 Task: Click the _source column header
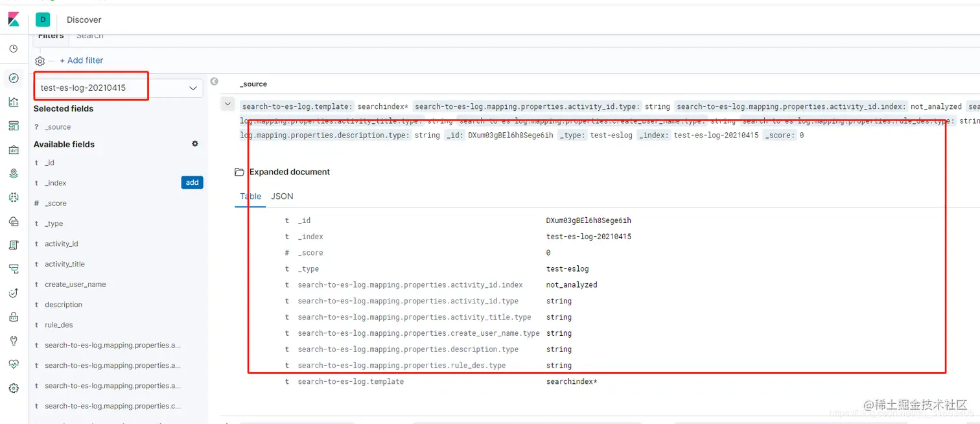click(253, 84)
